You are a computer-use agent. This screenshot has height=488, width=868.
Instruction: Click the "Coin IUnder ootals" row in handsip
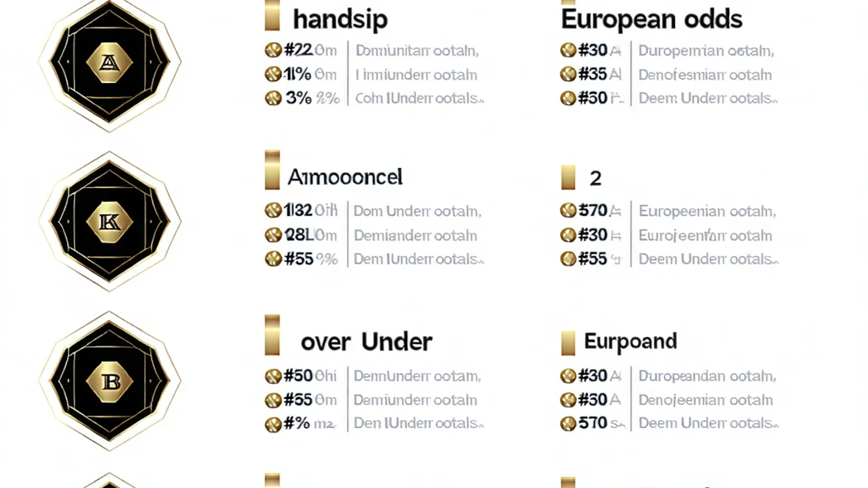click(420, 98)
